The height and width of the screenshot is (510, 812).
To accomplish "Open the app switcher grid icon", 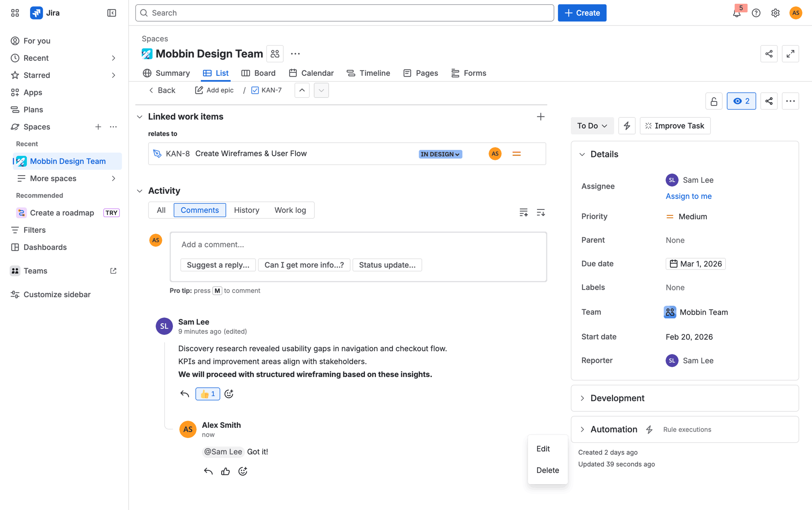I will [x=15, y=13].
